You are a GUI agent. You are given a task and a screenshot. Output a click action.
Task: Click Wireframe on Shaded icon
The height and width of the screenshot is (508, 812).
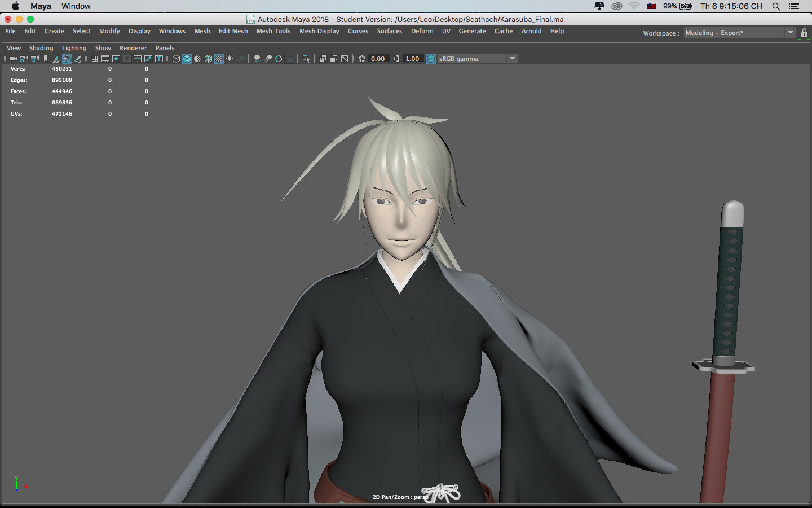(x=208, y=59)
